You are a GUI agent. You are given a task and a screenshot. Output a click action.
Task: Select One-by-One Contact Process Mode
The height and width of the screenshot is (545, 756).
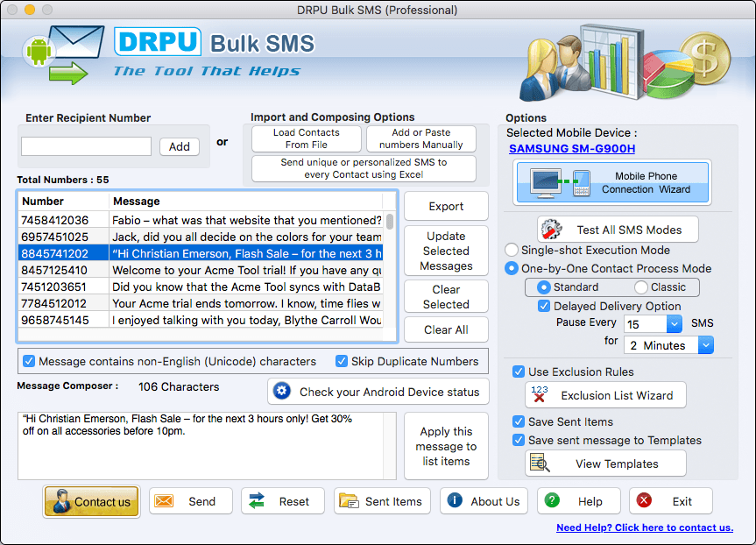(x=511, y=268)
